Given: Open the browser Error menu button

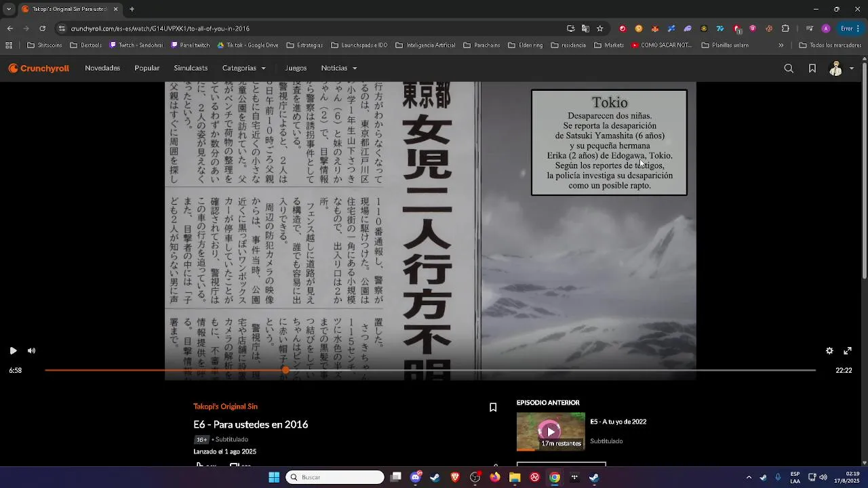Looking at the screenshot, I should 850,28.
